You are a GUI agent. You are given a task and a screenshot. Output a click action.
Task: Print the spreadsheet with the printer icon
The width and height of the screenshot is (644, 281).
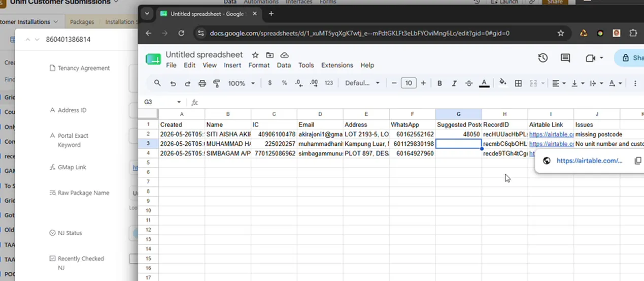point(202,83)
